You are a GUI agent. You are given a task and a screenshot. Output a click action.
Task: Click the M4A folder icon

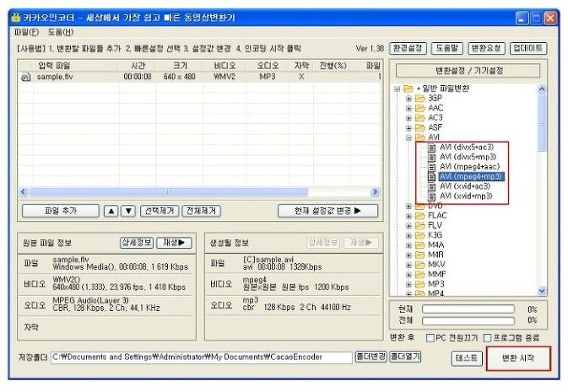click(x=419, y=245)
